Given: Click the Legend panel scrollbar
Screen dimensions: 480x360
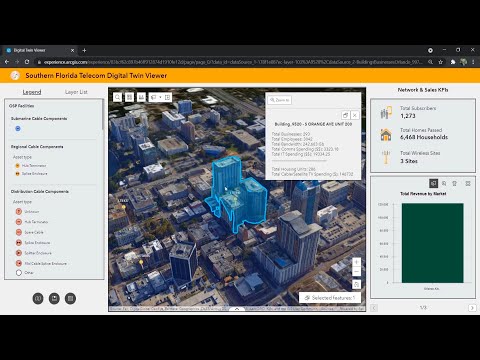Looking at the screenshot, I should pos(103,115).
